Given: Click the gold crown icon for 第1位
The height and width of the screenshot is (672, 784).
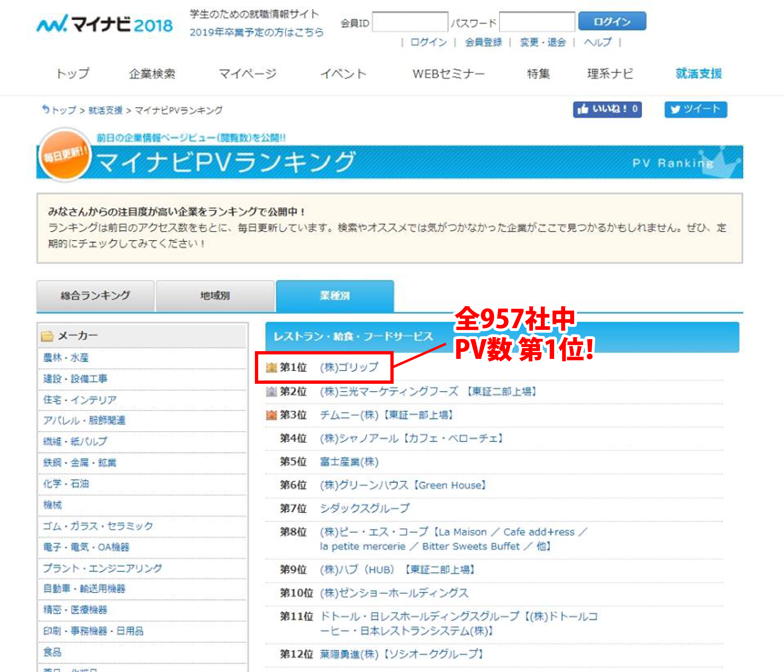Looking at the screenshot, I should tap(271, 367).
